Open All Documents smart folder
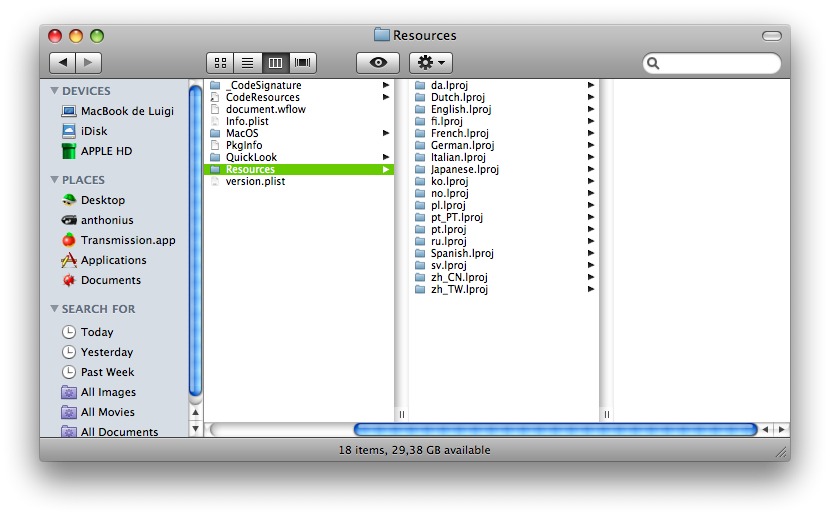The height and width of the screenshot is (516, 830). click(110, 431)
